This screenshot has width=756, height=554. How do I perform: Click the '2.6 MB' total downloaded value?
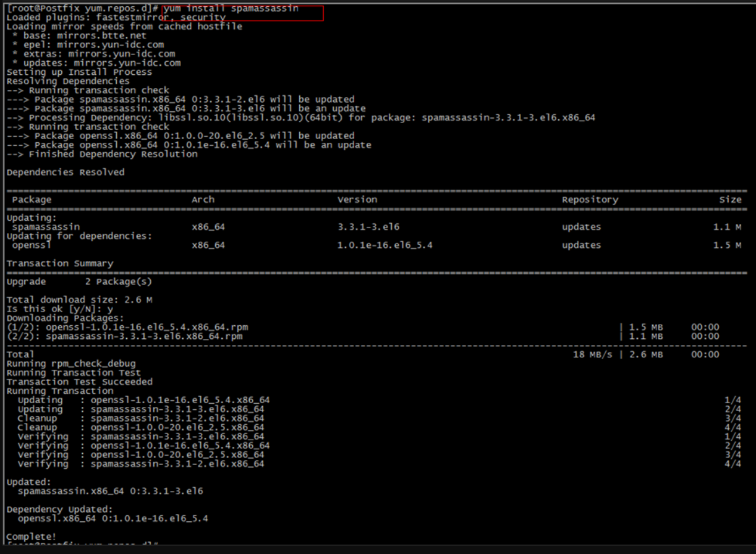pos(646,354)
